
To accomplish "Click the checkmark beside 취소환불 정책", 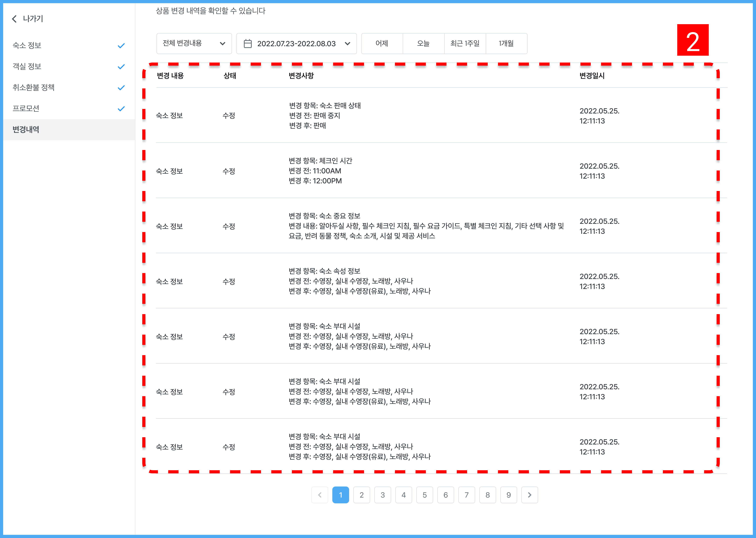I will (x=121, y=88).
